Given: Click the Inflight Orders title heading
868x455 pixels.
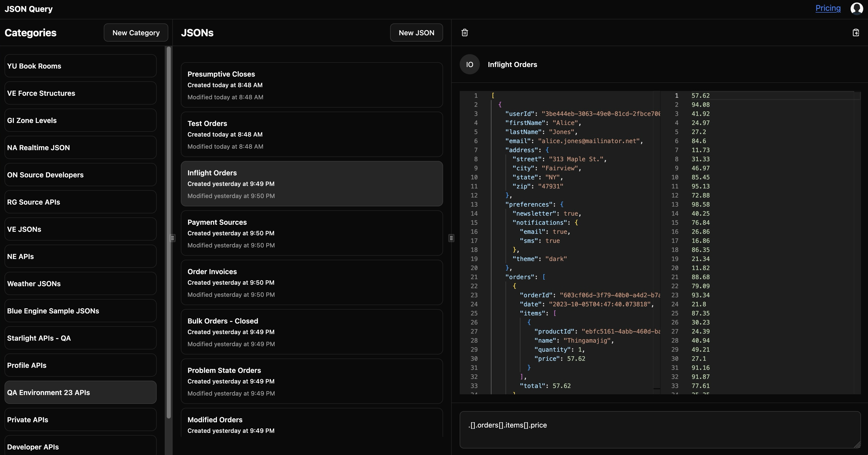Looking at the screenshot, I should click(x=513, y=64).
